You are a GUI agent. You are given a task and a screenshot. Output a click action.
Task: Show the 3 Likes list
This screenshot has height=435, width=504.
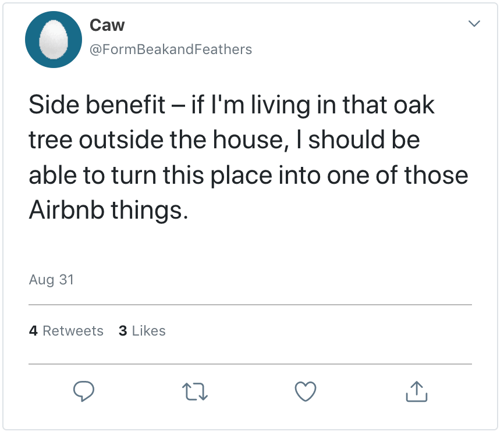pyautogui.click(x=142, y=331)
